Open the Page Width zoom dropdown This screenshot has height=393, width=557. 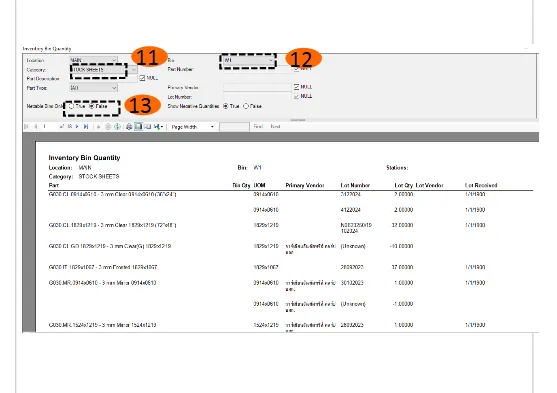click(x=193, y=127)
